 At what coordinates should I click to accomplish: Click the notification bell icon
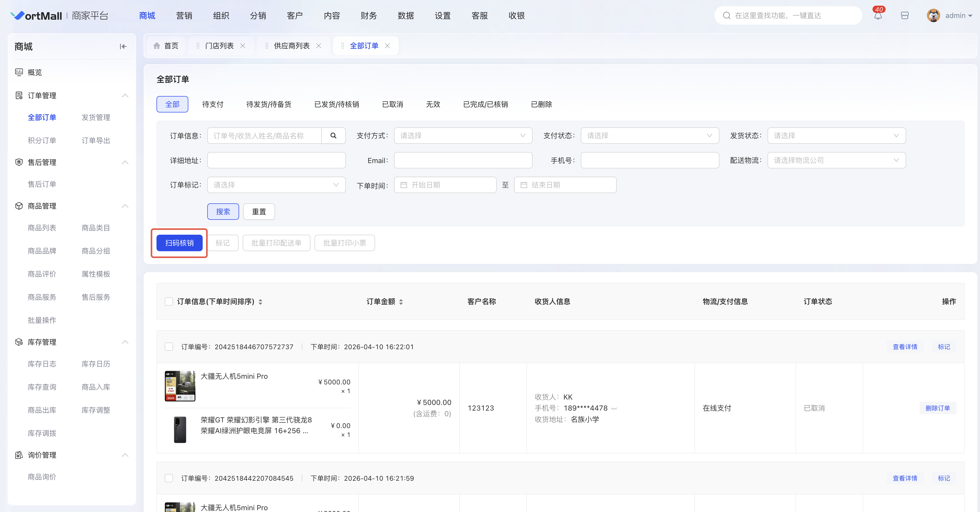click(x=878, y=16)
